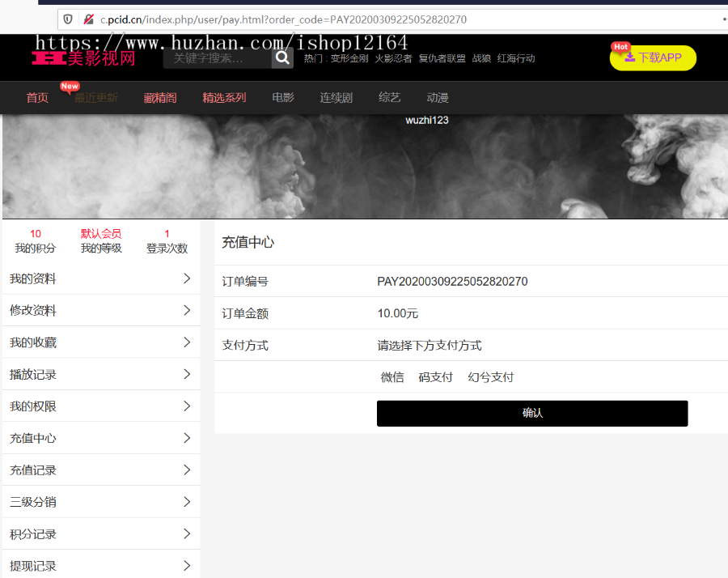
Task: Open hot search link 红海行动
Action: tap(516, 58)
